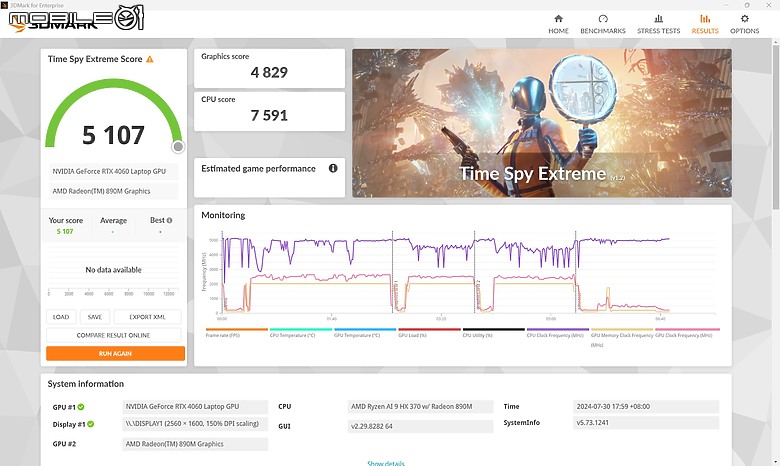Click the score gauge end handle
The width and height of the screenshot is (780, 466).
[178, 147]
